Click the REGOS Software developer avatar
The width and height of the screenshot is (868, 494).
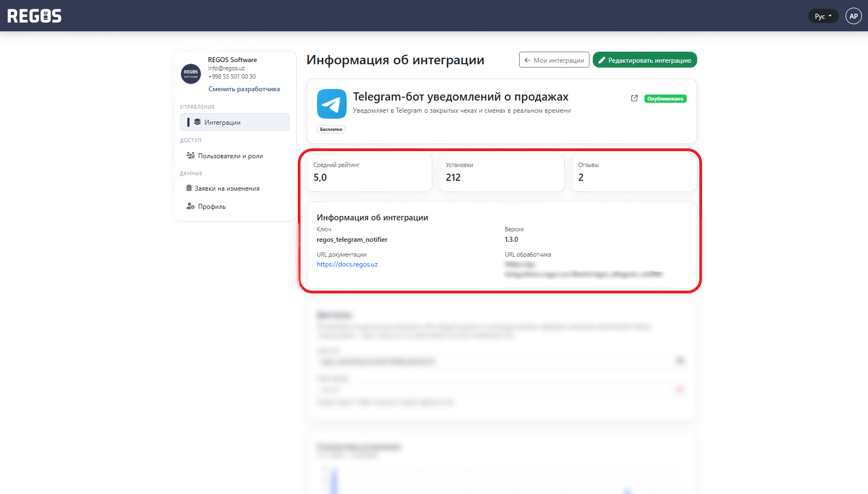[x=191, y=73]
